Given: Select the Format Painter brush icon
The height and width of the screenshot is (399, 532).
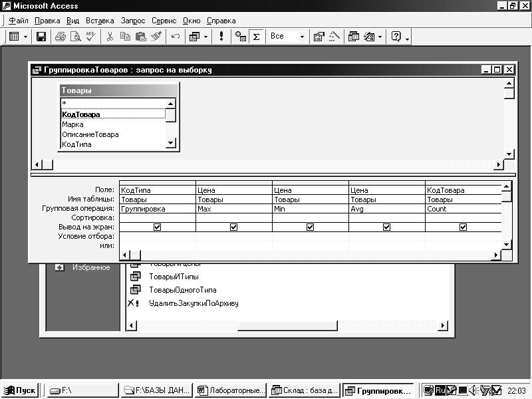Looking at the screenshot, I should (156, 37).
